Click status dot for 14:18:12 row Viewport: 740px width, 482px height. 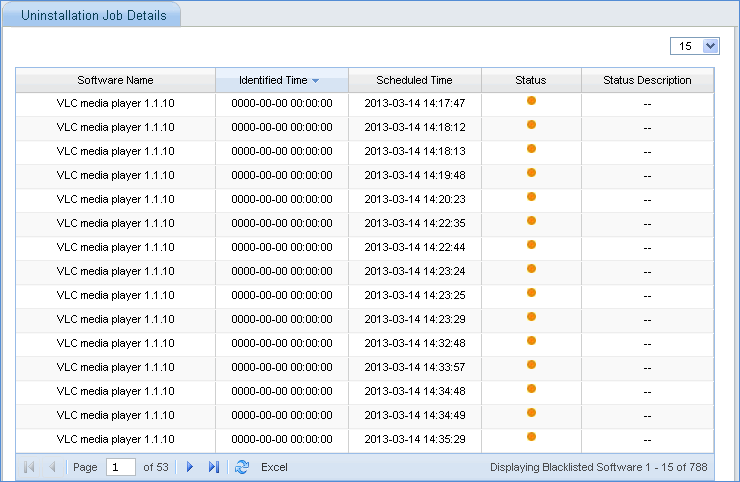[x=531, y=125]
